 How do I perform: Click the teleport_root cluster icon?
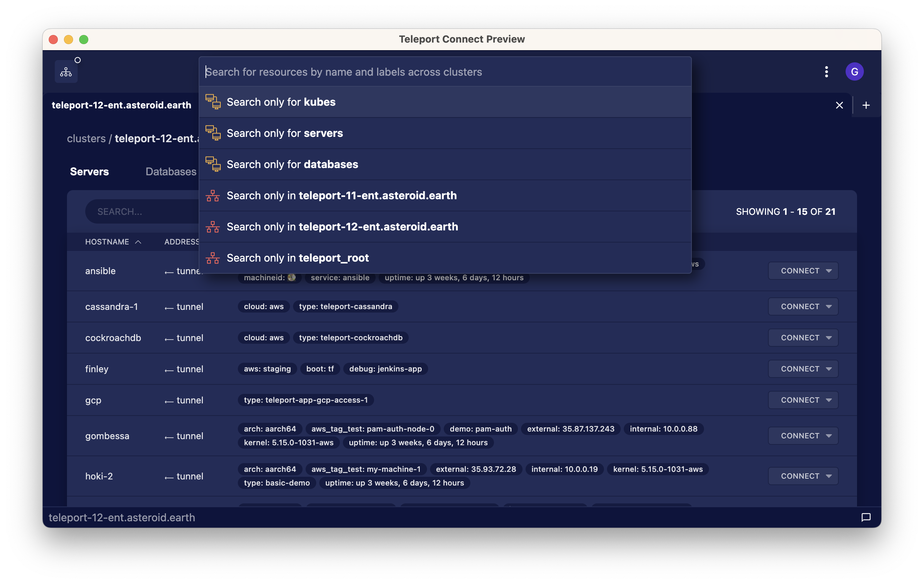(213, 258)
